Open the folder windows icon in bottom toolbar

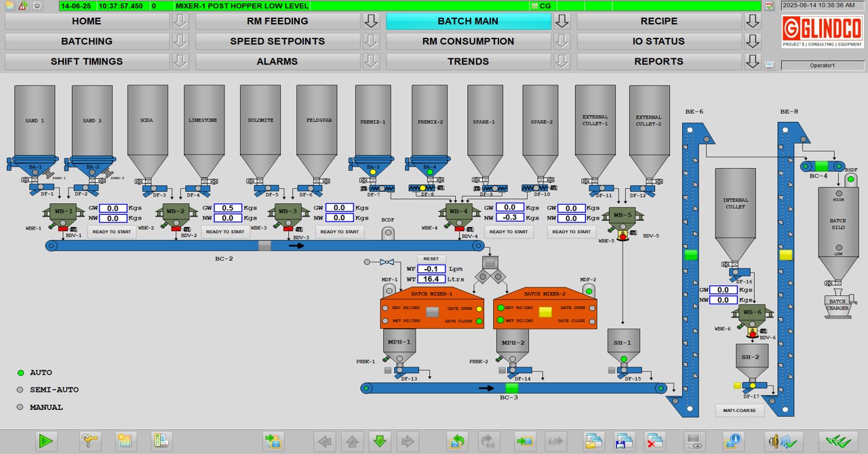coord(594,442)
